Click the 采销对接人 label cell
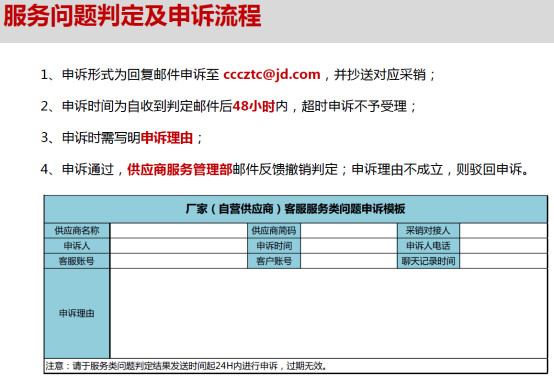Viewport: 554px width, 378px height. click(428, 231)
